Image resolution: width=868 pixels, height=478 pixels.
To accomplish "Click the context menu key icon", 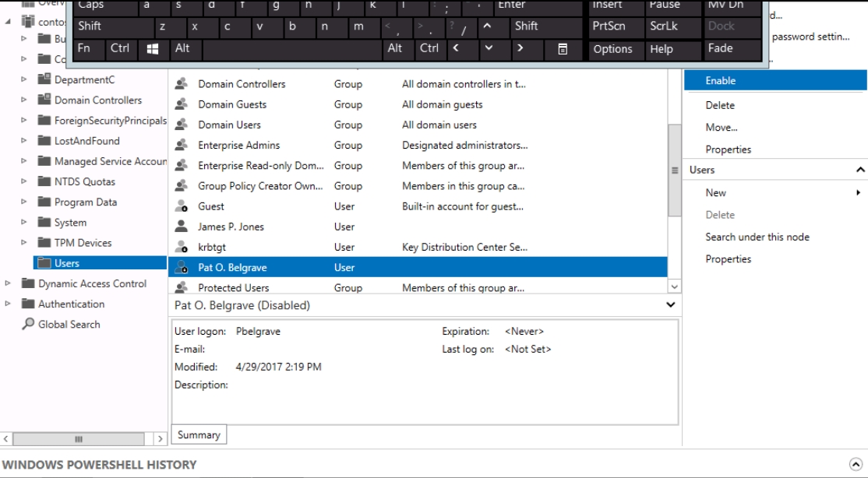I will point(563,49).
